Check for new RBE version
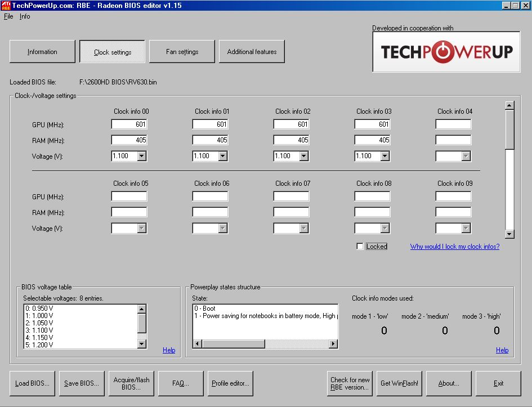 click(x=350, y=383)
